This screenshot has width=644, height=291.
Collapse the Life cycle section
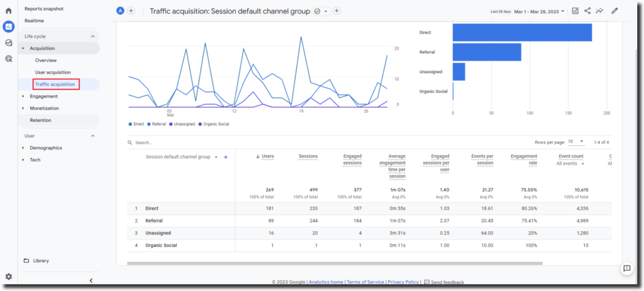point(93,37)
